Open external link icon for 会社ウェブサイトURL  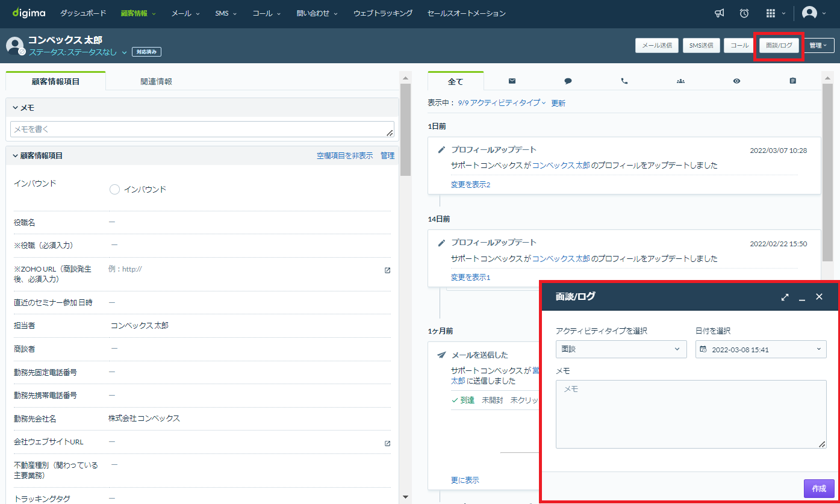(x=387, y=443)
